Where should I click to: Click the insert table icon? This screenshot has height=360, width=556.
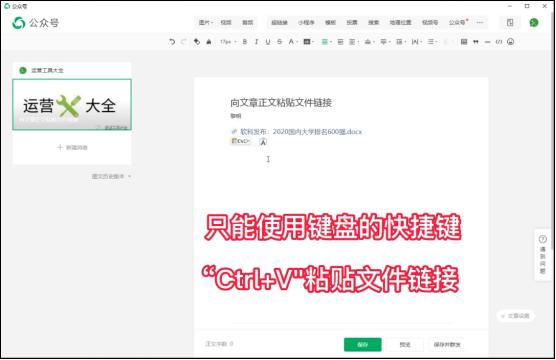pos(464,42)
